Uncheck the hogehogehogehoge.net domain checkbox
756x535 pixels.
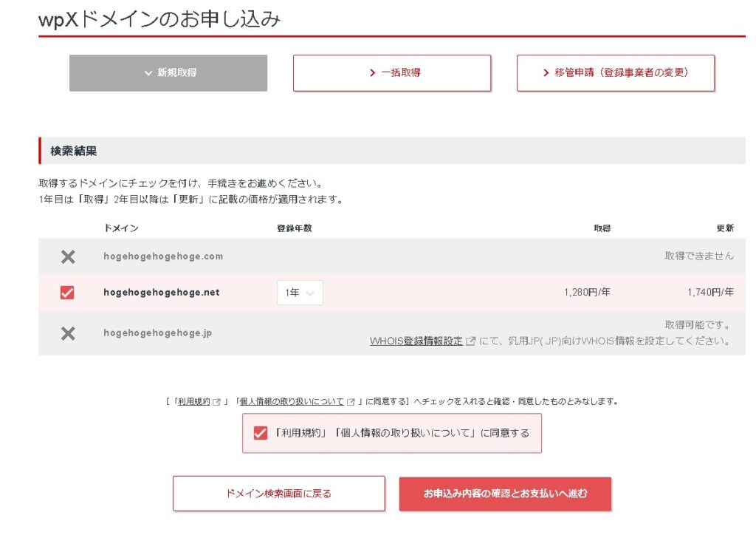(x=67, y=293)
